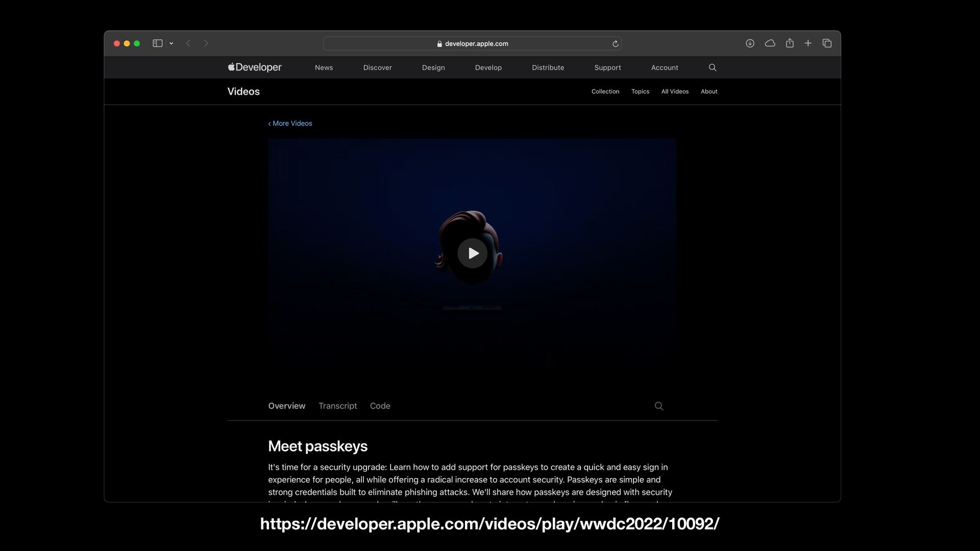This screenshot has width=980, height=551.
Task: Click the All Videos link
Action: click(x=675, y=91)
